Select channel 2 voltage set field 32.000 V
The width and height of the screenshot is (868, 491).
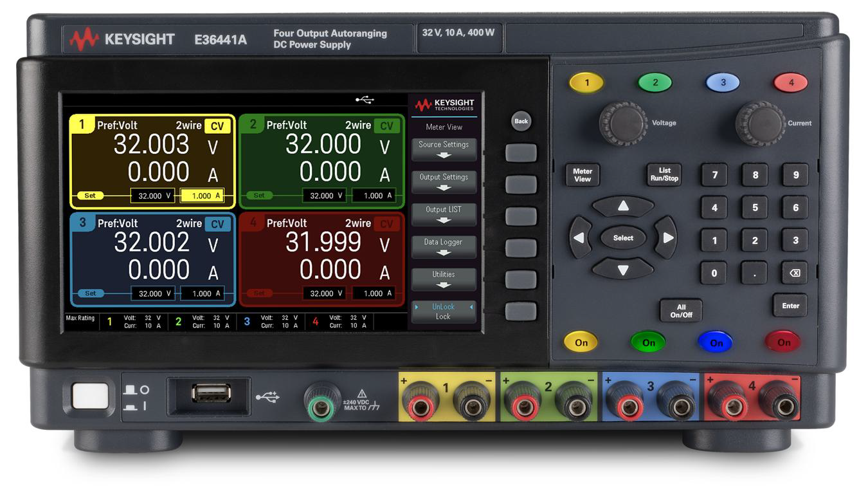[324, 196]
